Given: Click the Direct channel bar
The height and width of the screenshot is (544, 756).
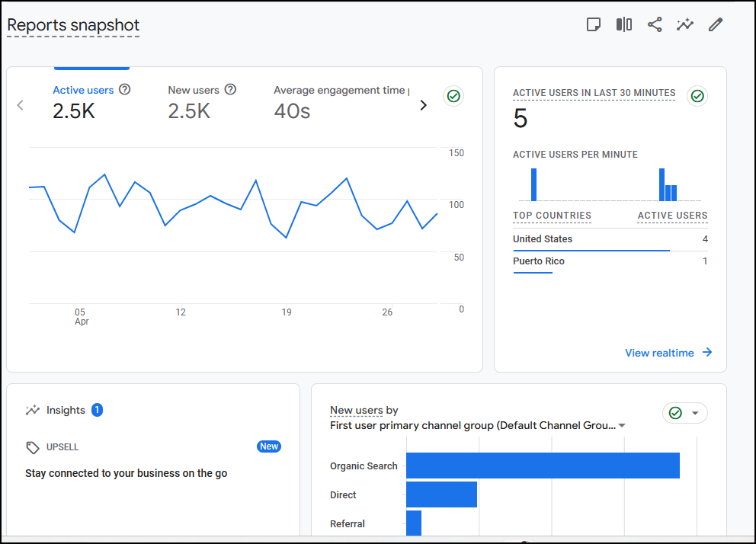Looking at the screenshot, I should pos(442,494).
